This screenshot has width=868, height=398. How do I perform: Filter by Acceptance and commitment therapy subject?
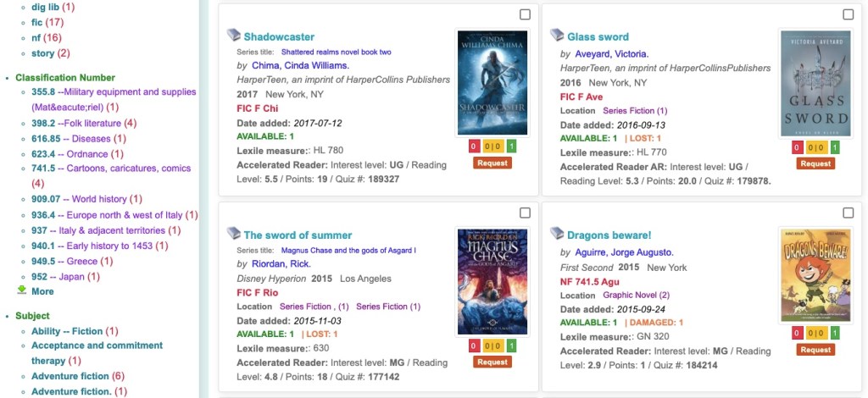click(x=97, y=353)
